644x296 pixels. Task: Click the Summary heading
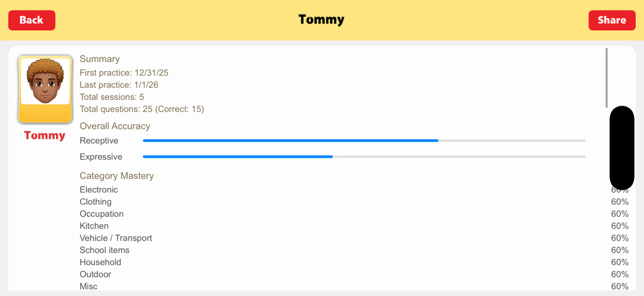(x=99, y=59)
